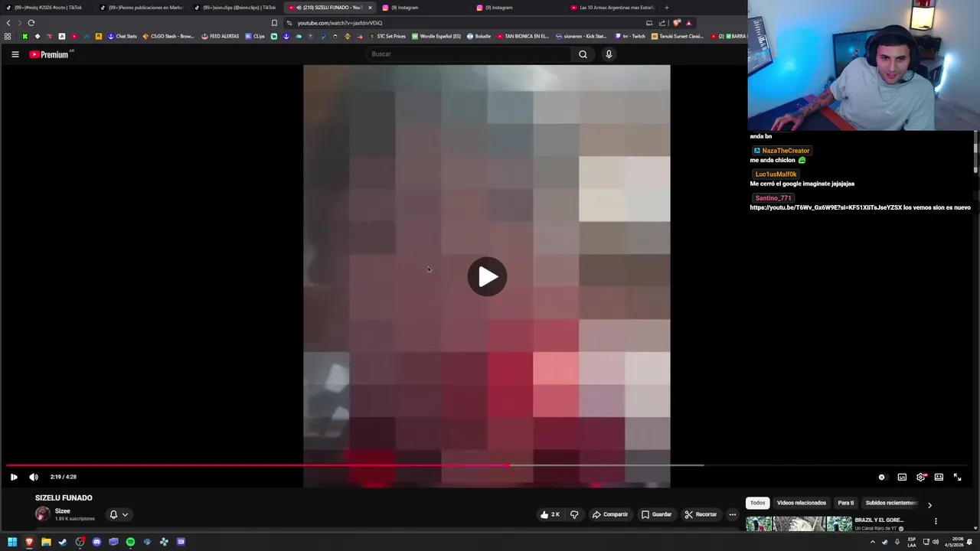Go back in browser history
Viewport: 980px width, 551px height.
click(x=8, y=23)
